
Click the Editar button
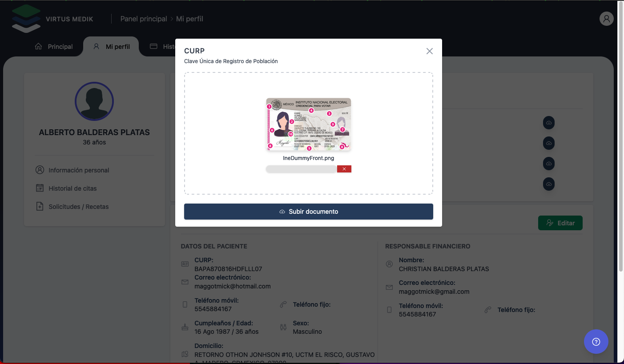(560, 223)
